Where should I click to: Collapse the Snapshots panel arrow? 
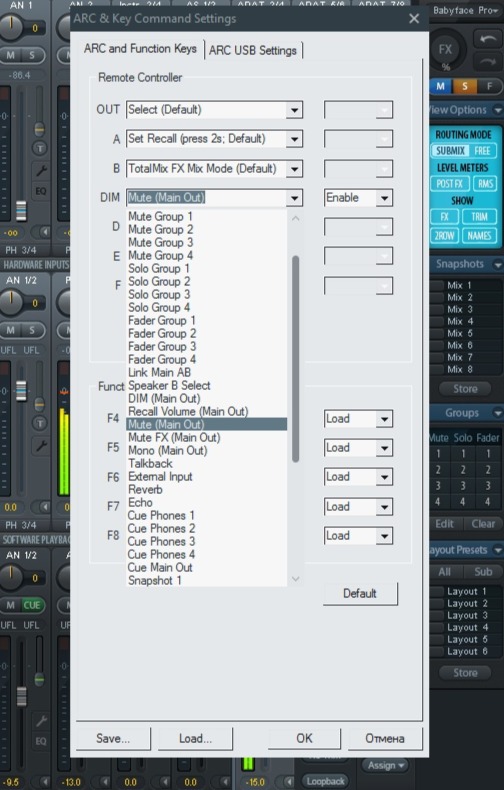point(498,264)
